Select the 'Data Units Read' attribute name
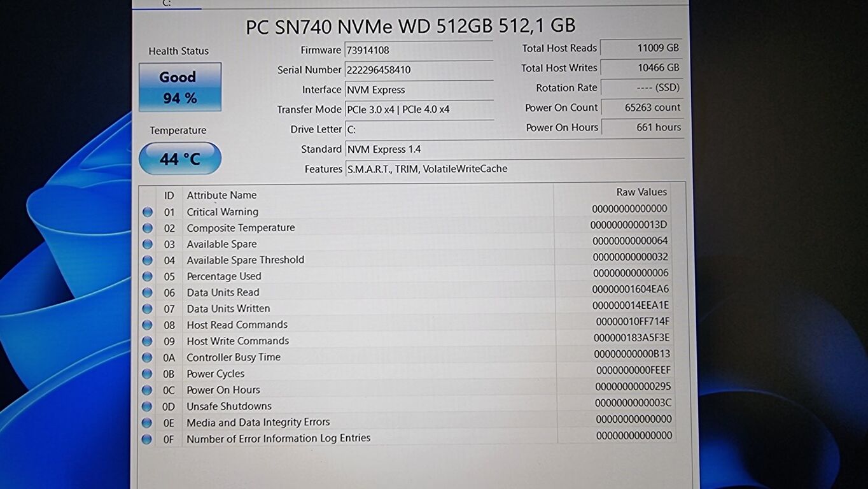The width and height of the screenshot is (868, 489). point(223,292)
